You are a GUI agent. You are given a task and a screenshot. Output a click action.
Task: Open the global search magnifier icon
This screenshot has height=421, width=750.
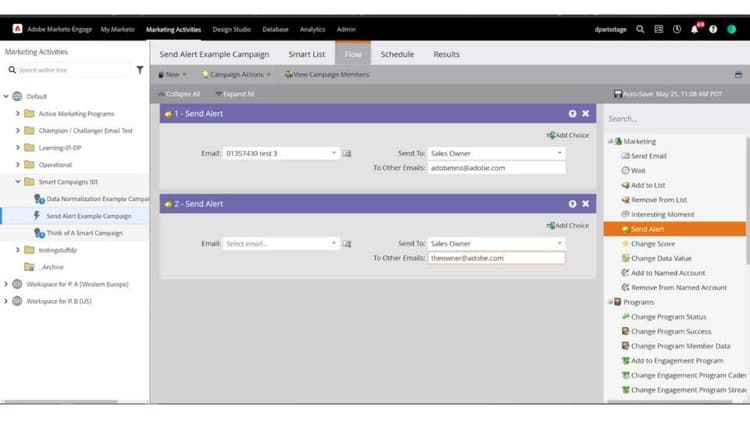(640, 29)
